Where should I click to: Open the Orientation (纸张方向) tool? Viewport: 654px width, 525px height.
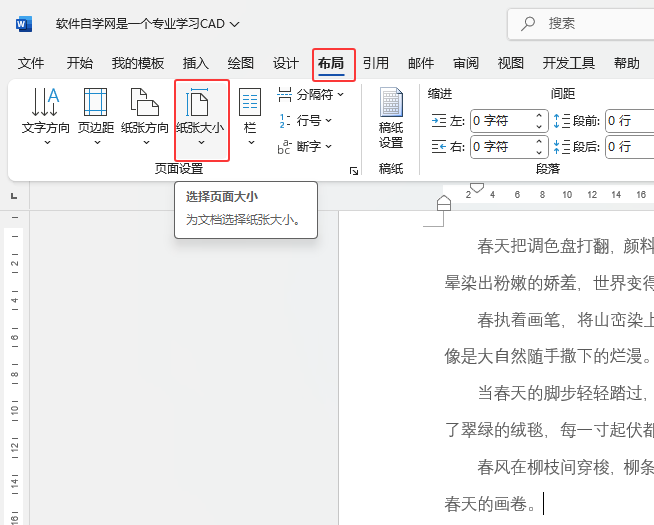(x=145, y=116)
